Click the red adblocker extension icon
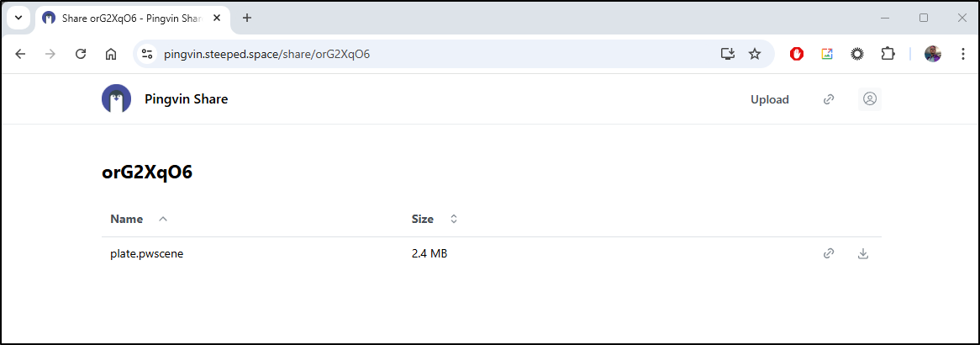The image size is (980, 345). click(796, 54)
